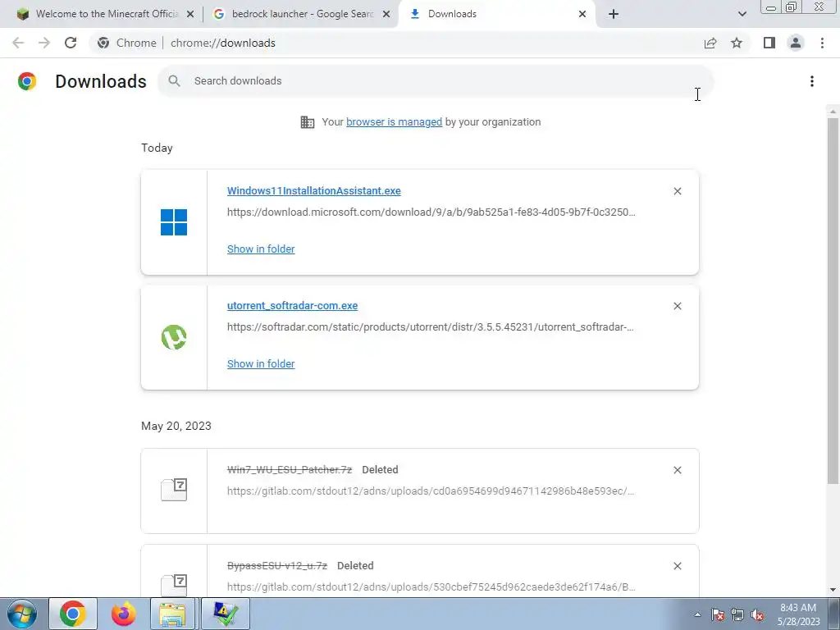Click the uTorrent file icon

[x=174, y=337]
